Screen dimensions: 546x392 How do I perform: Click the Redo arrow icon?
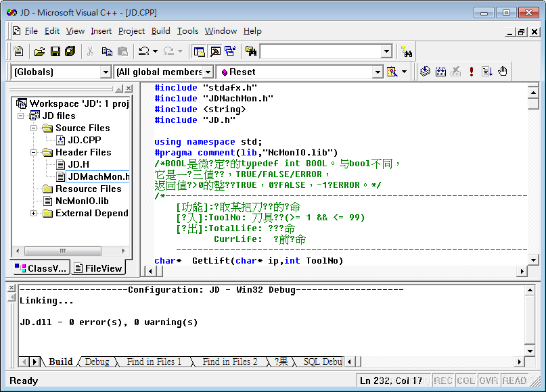click(168, 51)
